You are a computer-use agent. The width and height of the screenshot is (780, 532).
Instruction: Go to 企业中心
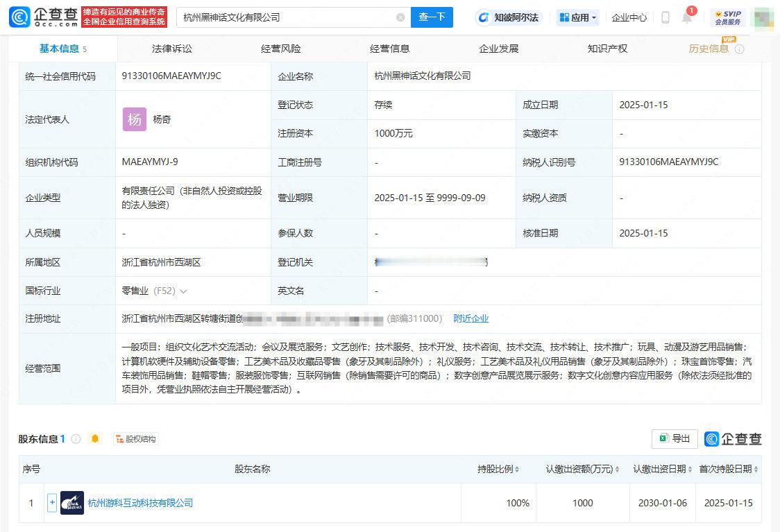click(x=629, y=17)
